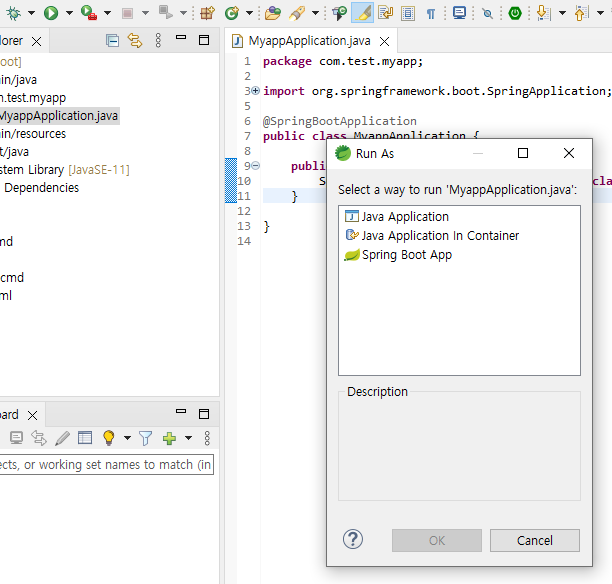Image resolution: width=612 pixels, height=584 pixels.
Task: Close the MyappApplication.java editor tab
Action: pos(384,41)
